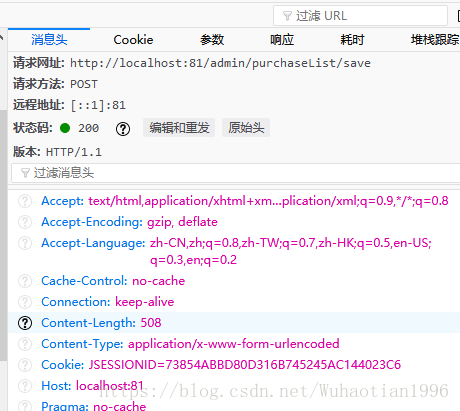Select the request URL purchaseList/save text

tap(220, 63)
